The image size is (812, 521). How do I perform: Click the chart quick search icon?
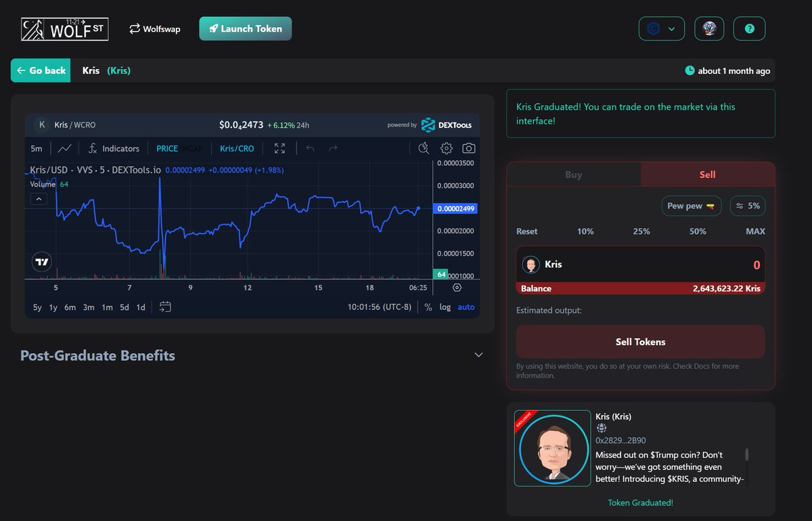[x=424, y=148]
